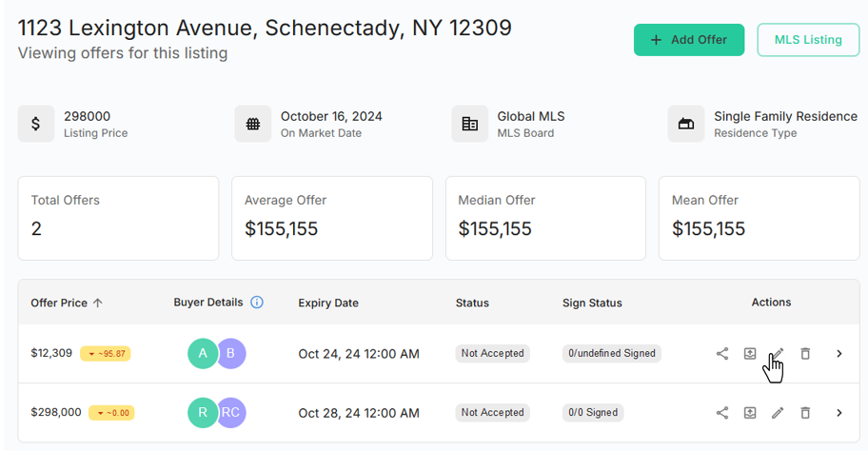Edit the $298,000 offer with pencil icon

pos(778,413)
